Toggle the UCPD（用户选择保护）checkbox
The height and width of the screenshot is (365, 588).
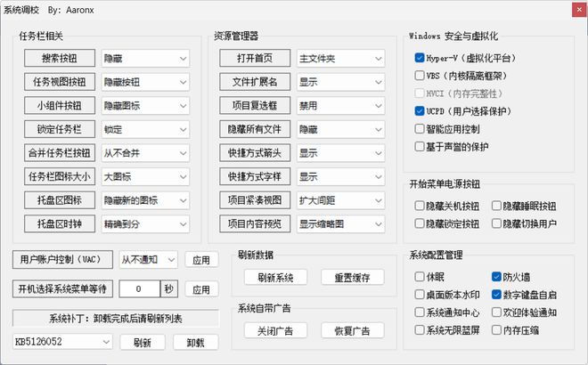[x=420, y=111]
